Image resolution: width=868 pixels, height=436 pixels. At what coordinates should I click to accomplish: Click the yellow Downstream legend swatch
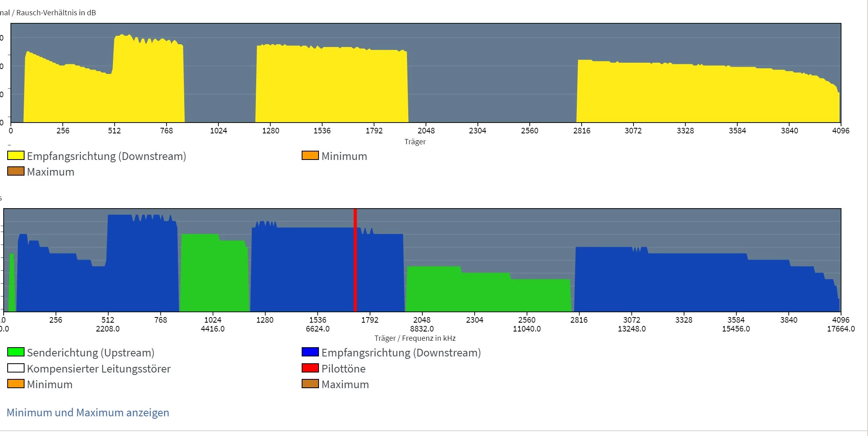(16, 156)
